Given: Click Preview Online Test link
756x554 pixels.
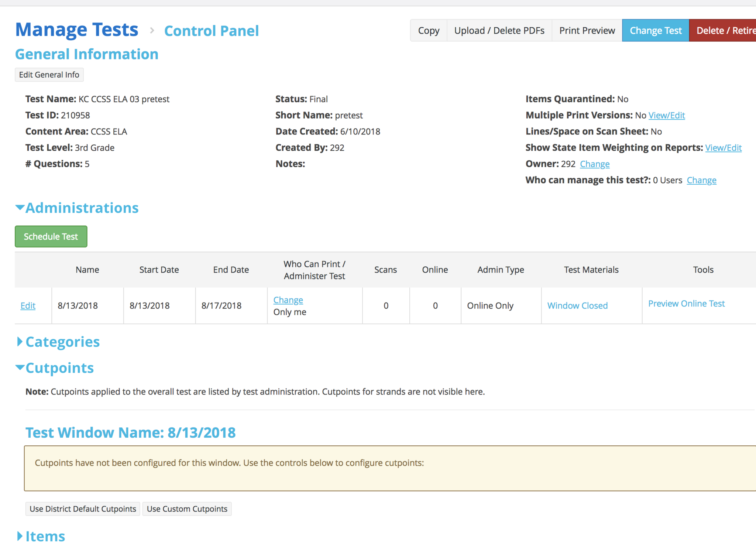Looking at the screenshot, I should pos(686,304).
